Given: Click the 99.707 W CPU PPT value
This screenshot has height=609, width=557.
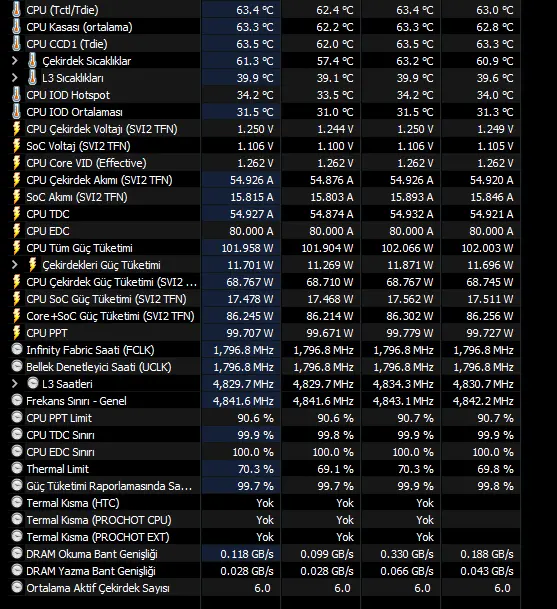Looking at the screenshot, I should (x=250, y=333).
